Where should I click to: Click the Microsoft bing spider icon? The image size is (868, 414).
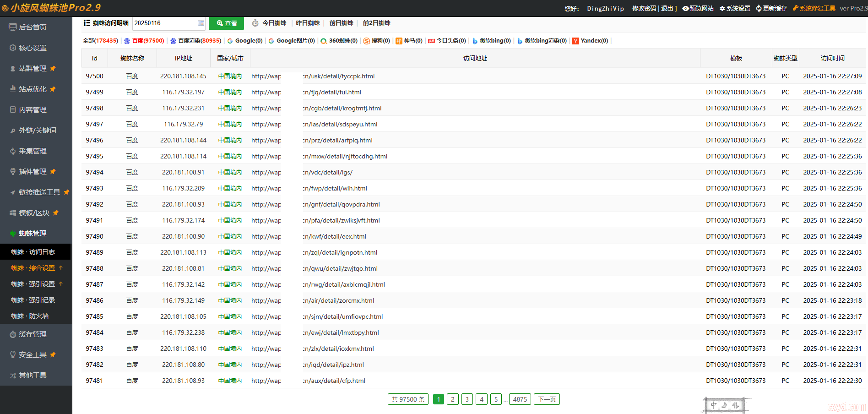pos(475,41)
